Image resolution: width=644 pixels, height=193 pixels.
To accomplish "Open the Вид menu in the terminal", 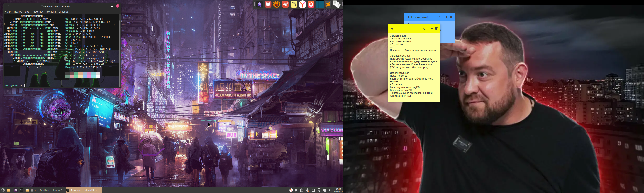I will tap(27, 12).
